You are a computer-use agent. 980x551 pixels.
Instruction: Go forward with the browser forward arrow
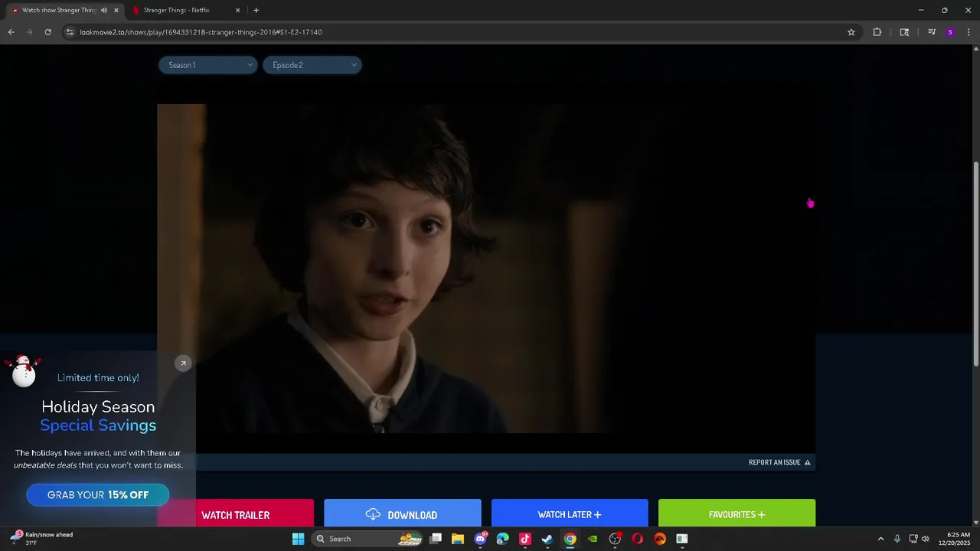(x=29, y=32)
